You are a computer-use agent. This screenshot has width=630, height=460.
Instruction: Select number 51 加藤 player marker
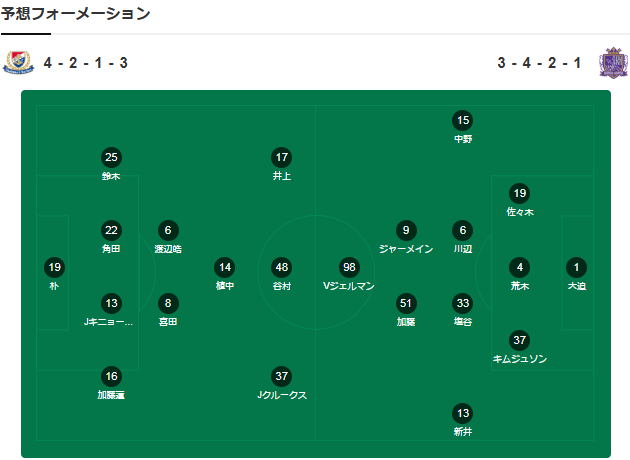405,303
